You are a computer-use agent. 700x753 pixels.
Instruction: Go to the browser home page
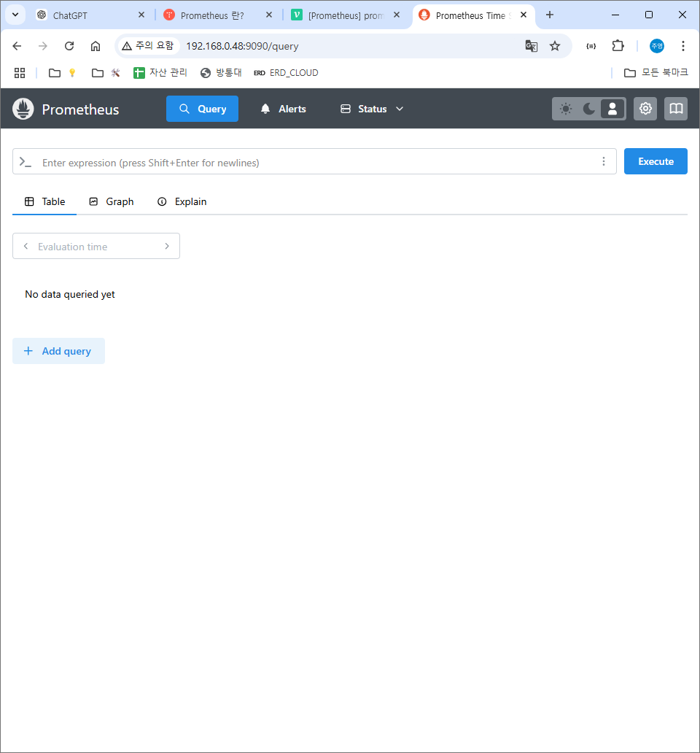[96, 46]
